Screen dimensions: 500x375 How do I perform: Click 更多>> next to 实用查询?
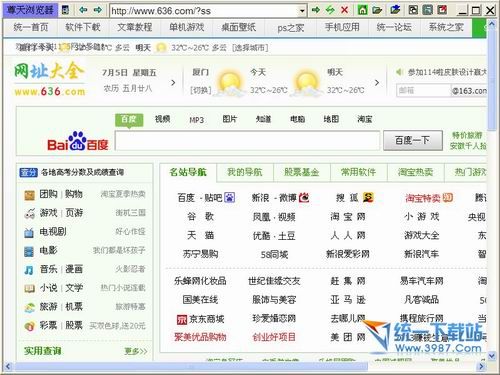point(135,351)
